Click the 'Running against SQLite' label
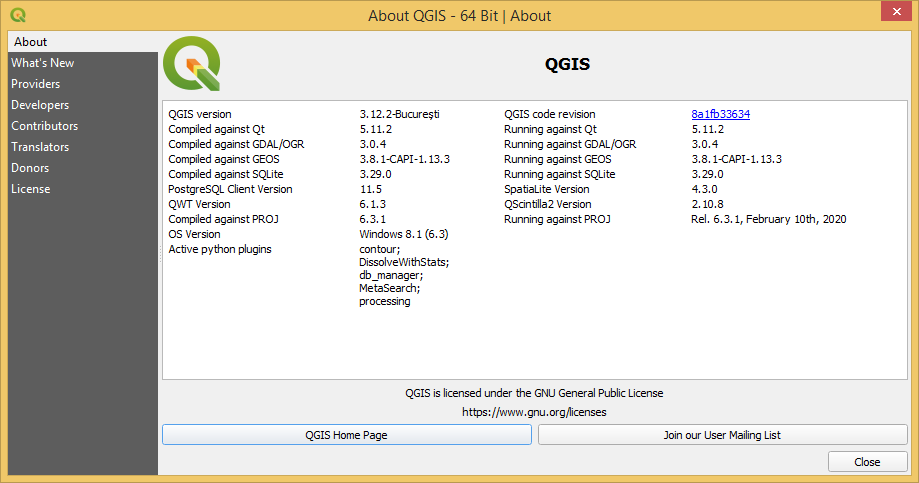 (x=560, y=175)
